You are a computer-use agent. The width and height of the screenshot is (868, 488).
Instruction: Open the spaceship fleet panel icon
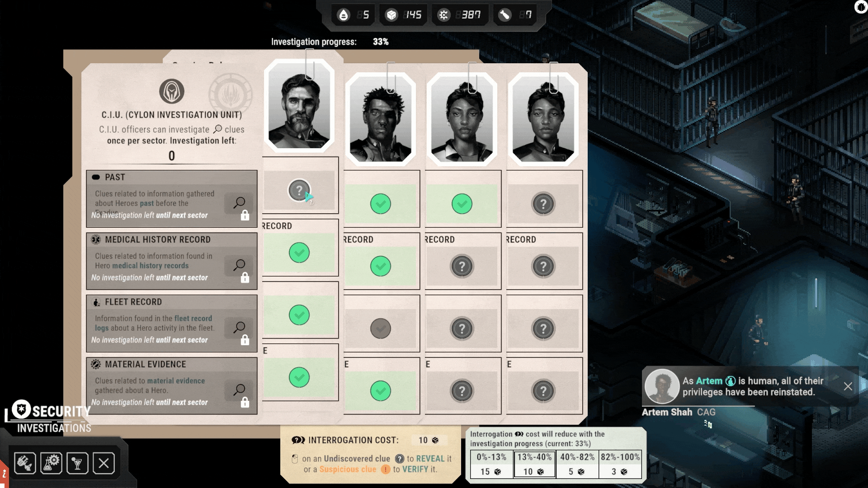25,463
